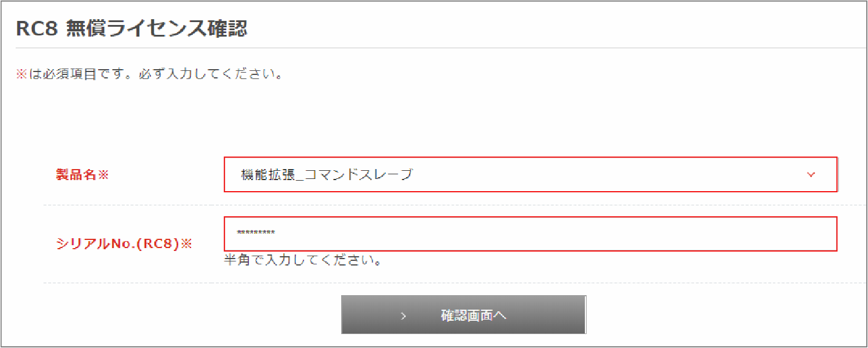Viewport: 868px width, 348px height.
Task: Select the 機能拡張_コマンドスレーブ text in dropdown
Action: 327,174
